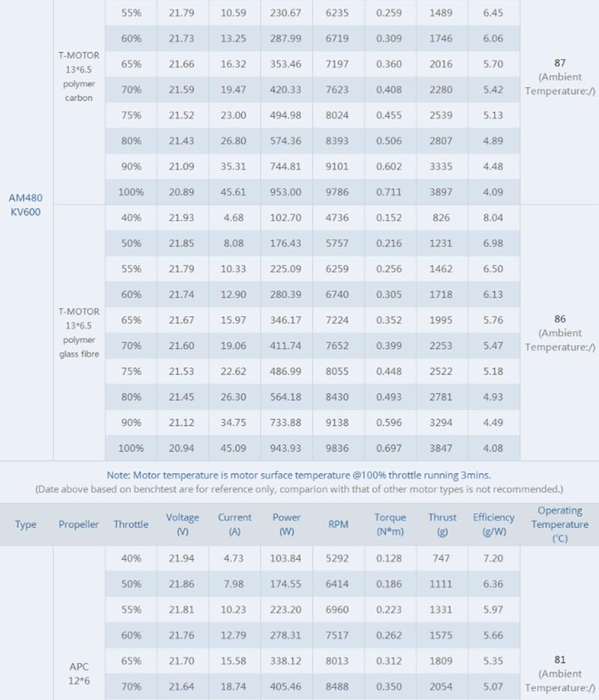Select the 3897 thrust value cell
Screen dimensions: 599x700
[x=441, y=192]
